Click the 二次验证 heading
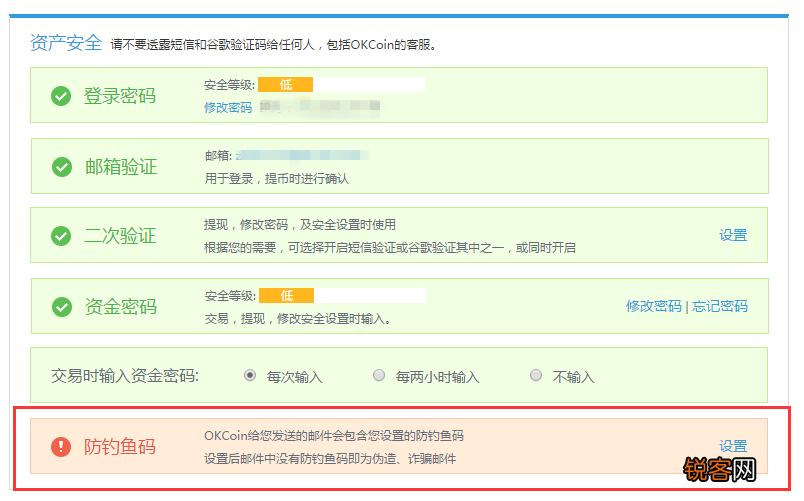Screen dimensions: 804x501 [x=120, y=236]
